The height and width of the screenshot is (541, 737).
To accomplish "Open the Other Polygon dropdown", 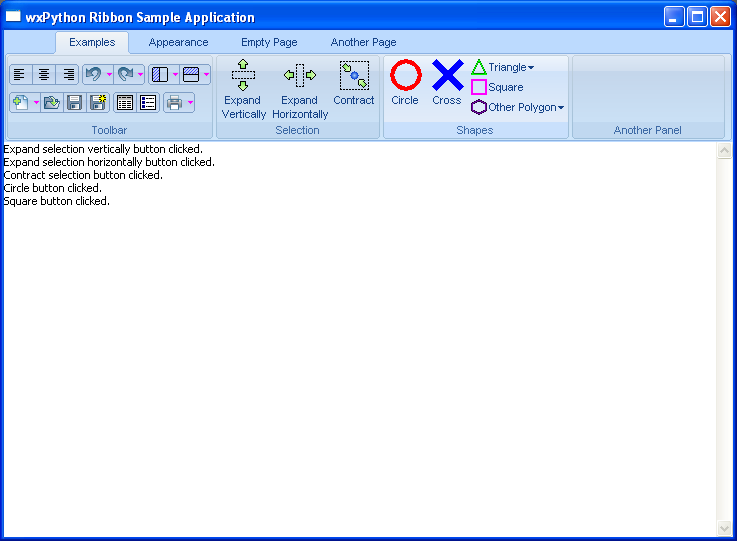I will click(x=561, y=108).
